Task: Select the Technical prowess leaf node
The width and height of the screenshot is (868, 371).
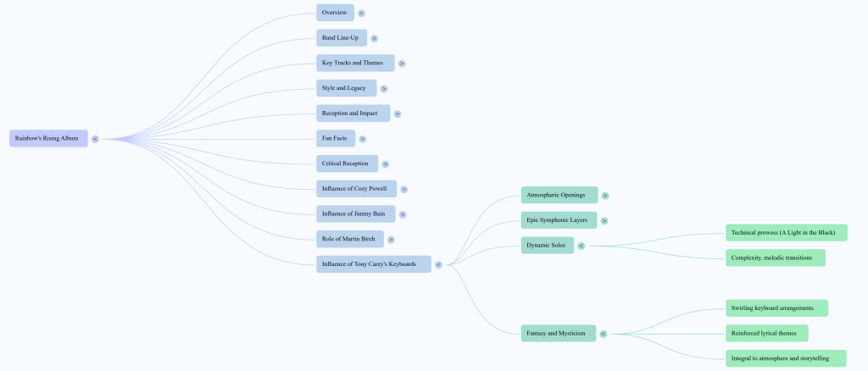Action: pyautogui.click(x=786, y=232)
